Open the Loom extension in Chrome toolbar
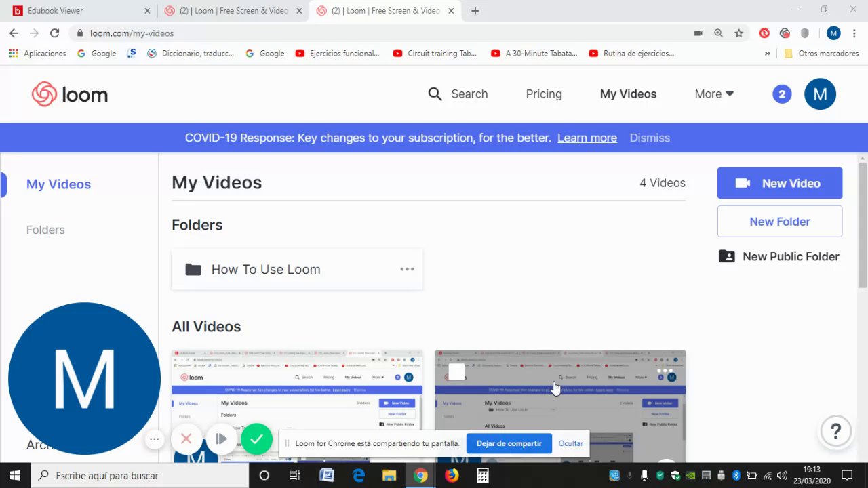Image resolution: width=868 pixels, height=488 pixels. 785,33
